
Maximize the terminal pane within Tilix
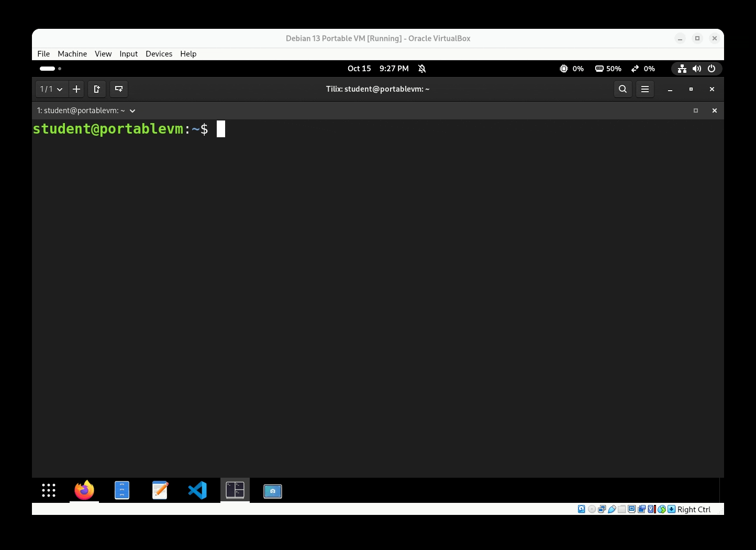click(x=696, y=111)
